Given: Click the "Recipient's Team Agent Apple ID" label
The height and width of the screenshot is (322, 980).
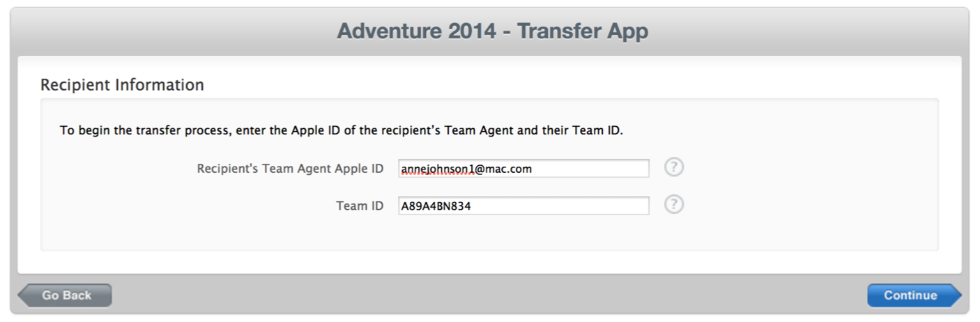Looking at the screenshot, I should click(x=290, y=169).
